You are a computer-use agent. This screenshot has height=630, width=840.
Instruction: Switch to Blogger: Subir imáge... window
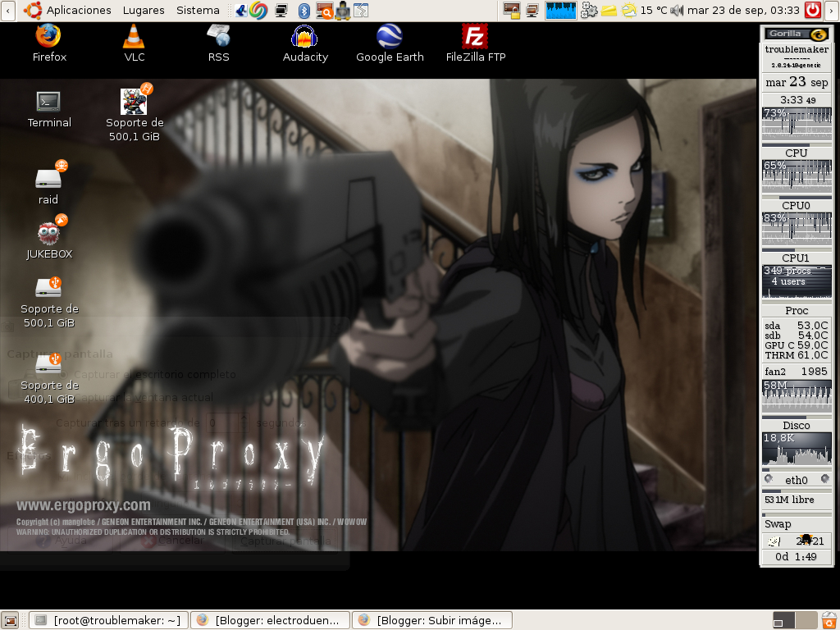(x=431, y=620)
